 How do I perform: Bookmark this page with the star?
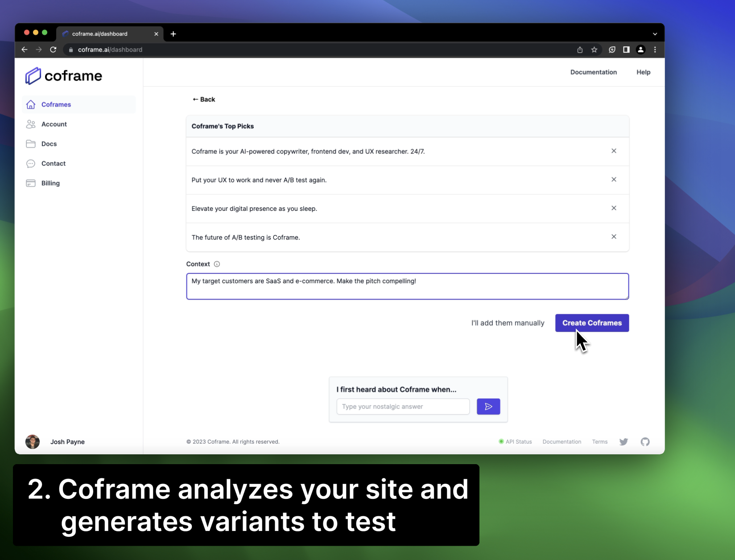point(594,49)
